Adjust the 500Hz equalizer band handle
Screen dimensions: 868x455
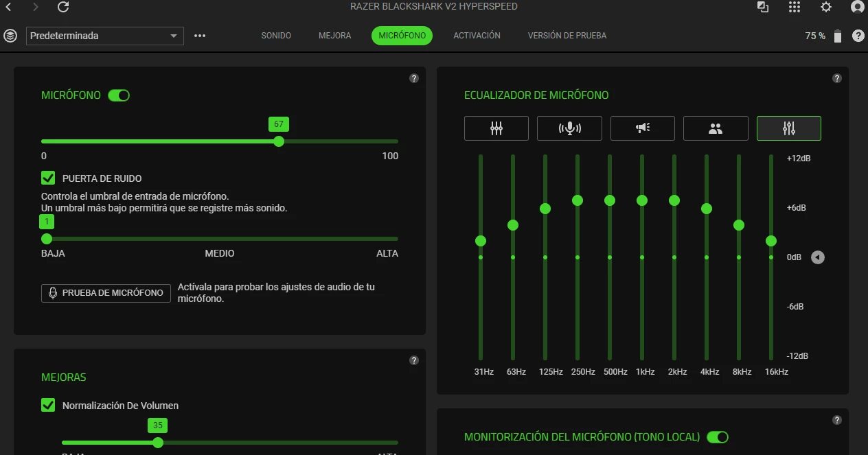tap(610, 200)
